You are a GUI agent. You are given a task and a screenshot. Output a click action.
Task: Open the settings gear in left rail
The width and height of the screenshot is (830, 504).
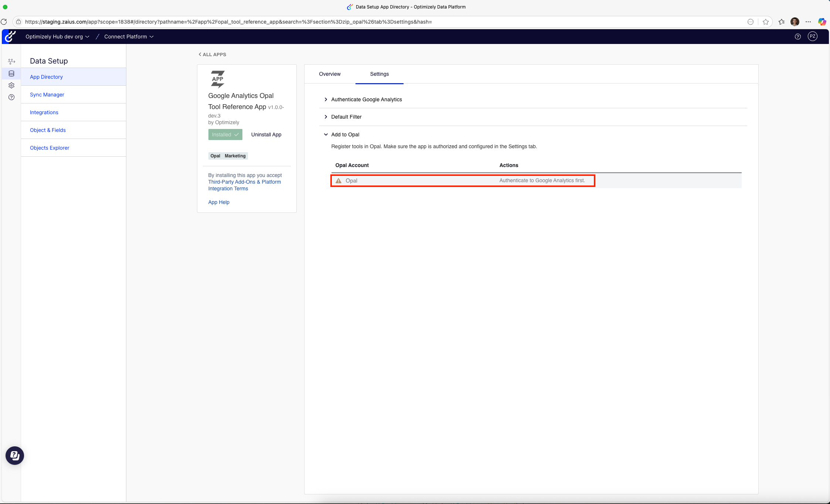point(11,85)
